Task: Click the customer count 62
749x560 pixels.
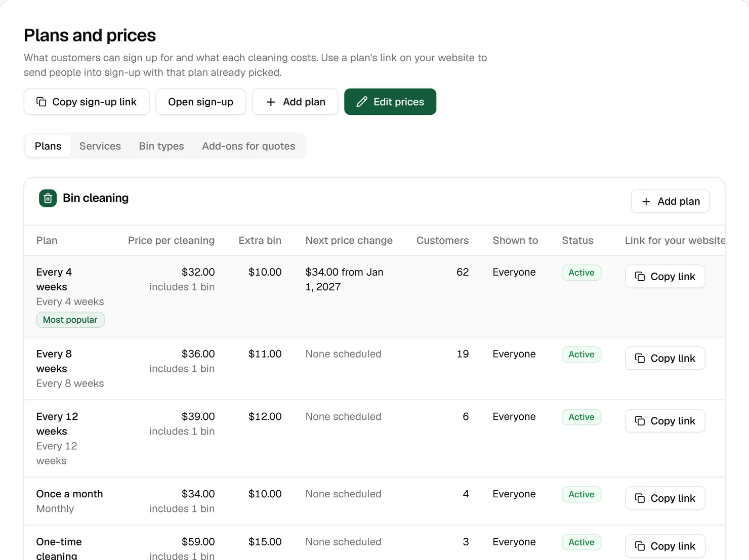Action: point(463,272)
